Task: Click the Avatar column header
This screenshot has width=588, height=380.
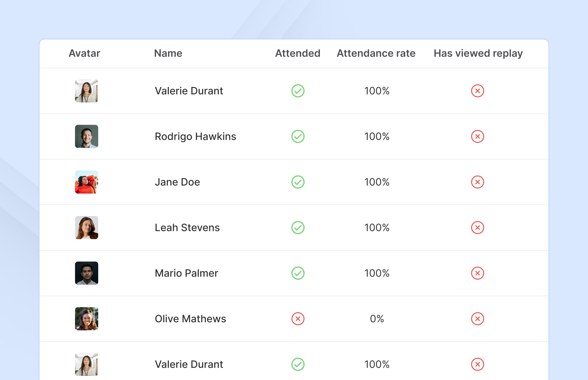Action: 84,53
